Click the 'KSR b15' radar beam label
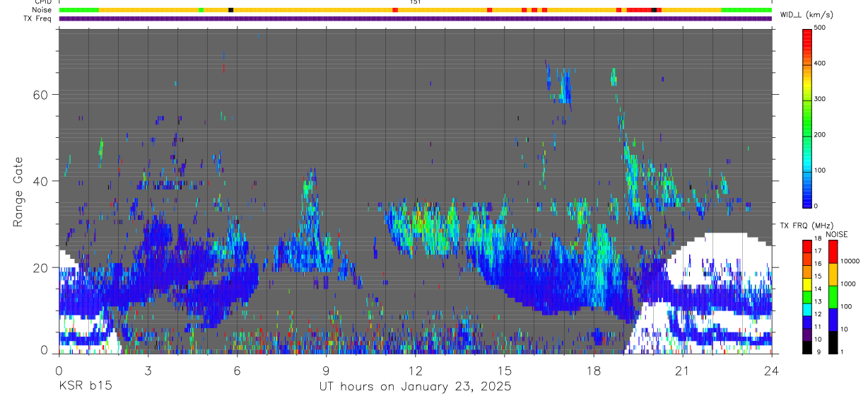 [x=85, y=387]
